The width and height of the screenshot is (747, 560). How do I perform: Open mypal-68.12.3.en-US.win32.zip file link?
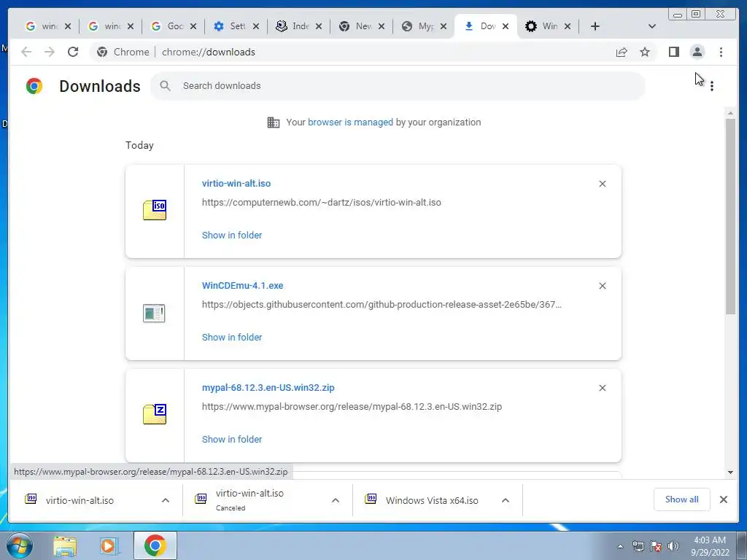268,388
